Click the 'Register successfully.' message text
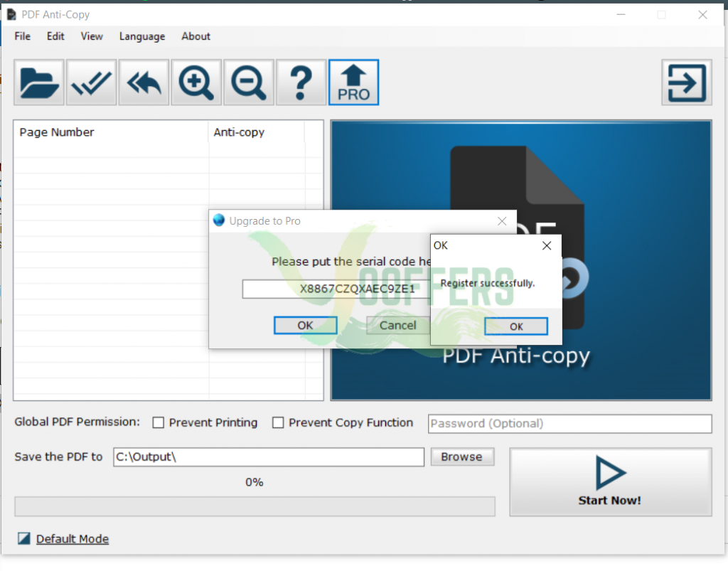The image size is (728, 571). [x=488, y=283]
